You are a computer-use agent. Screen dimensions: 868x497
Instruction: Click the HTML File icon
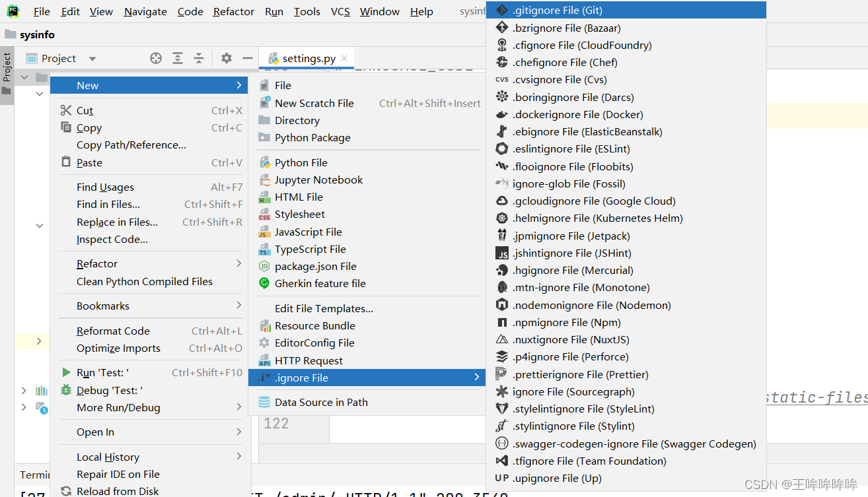(264, 197)
